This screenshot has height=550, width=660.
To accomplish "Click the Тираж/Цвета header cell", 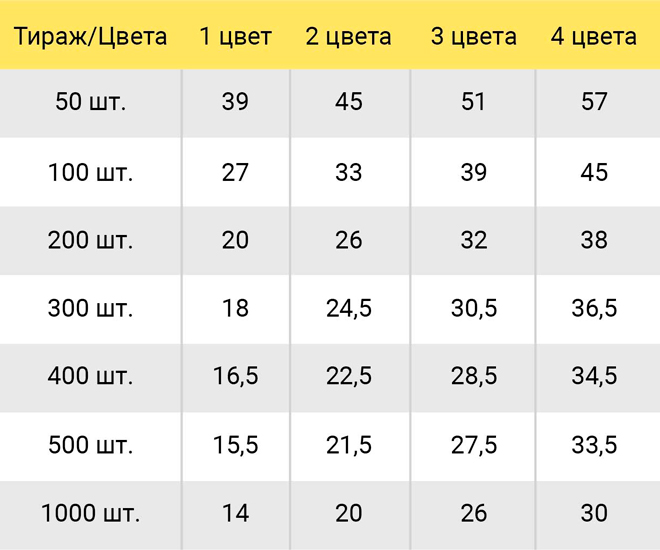I will click(x=90, y=37).
